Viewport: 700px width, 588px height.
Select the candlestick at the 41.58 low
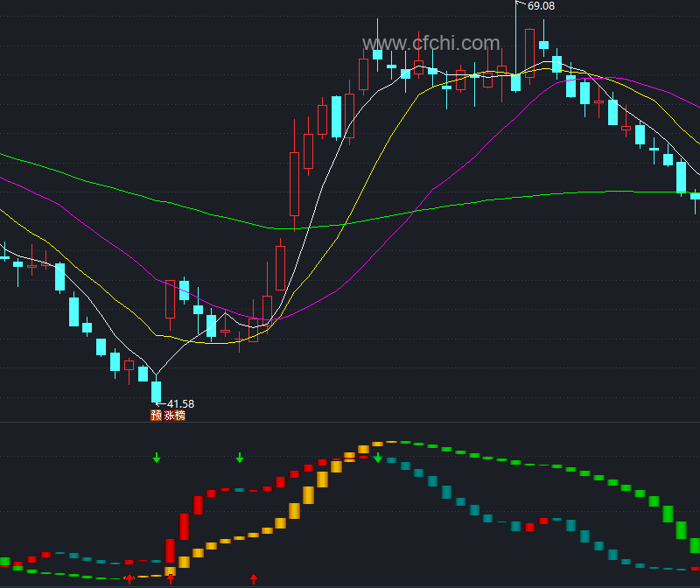pos(157,389)
